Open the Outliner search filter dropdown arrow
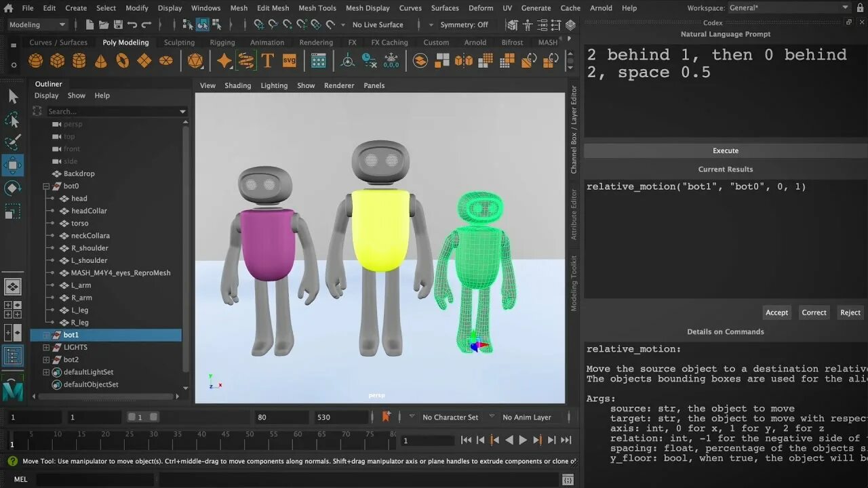This screenshot has width=868, height=488. [182, 111]
